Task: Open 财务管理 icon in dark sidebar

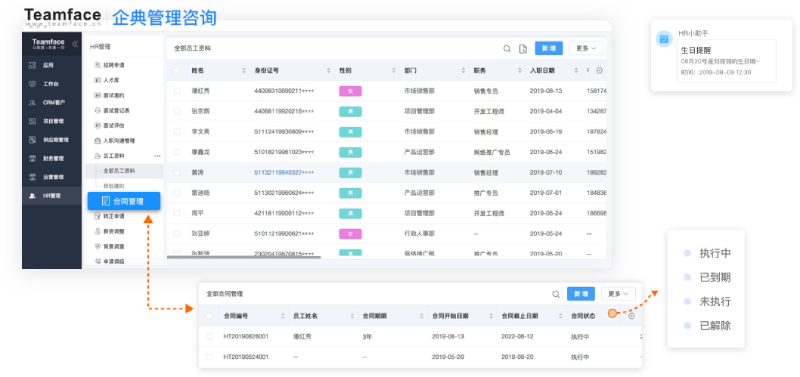Action: point(33,158)
